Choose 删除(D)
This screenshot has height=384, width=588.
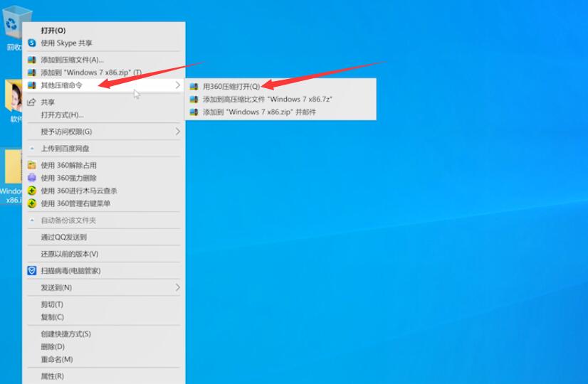103,346
